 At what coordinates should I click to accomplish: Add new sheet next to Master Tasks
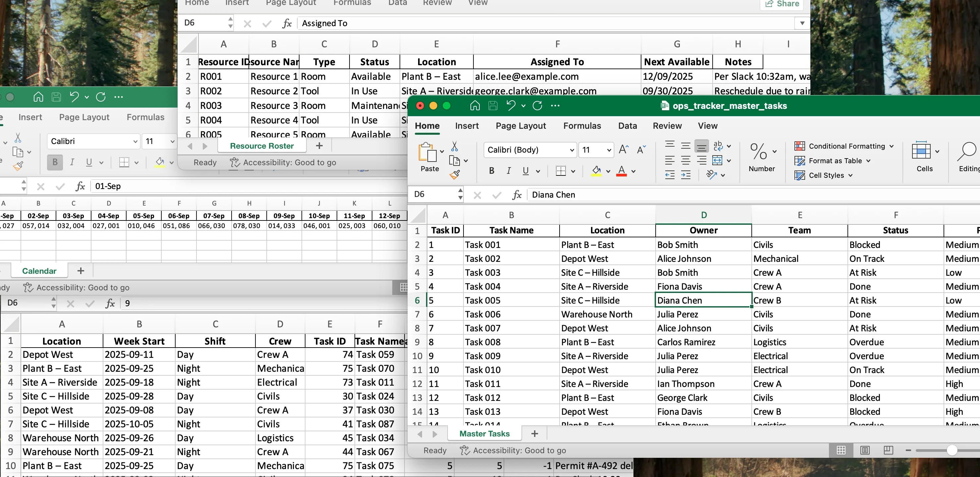click(534, 434)
